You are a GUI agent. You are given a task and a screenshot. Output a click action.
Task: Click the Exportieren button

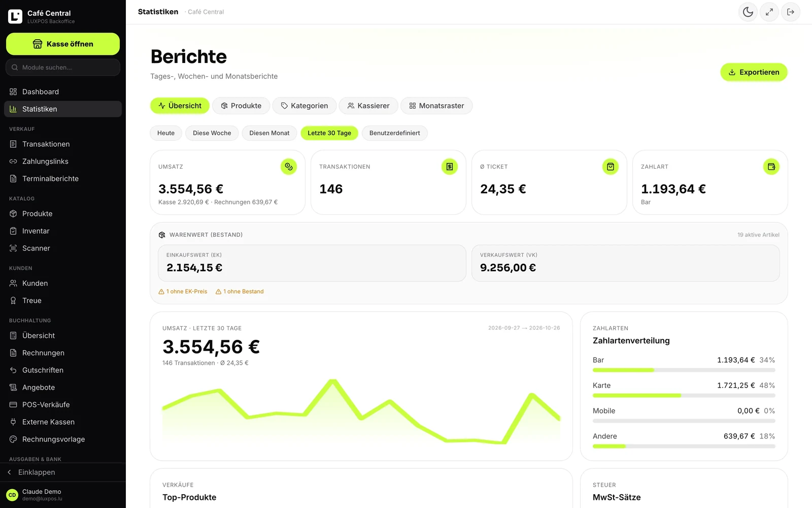point(754,72)
